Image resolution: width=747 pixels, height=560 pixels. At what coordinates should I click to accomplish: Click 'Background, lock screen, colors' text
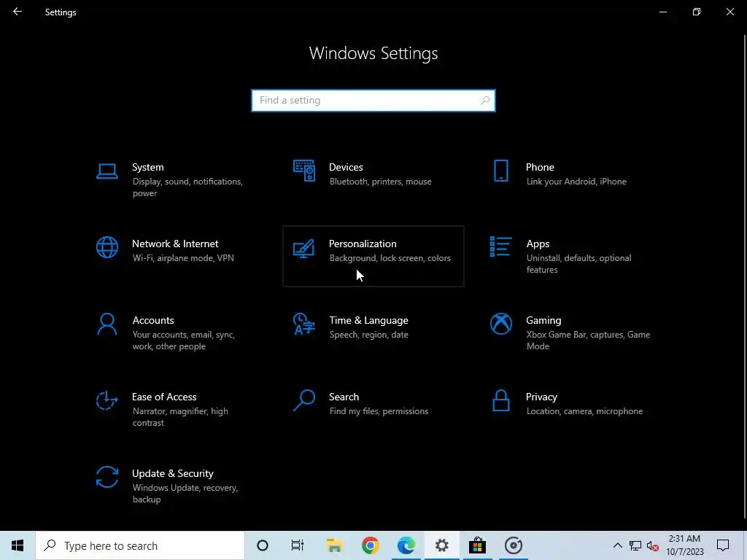click(x=390, y=258)
